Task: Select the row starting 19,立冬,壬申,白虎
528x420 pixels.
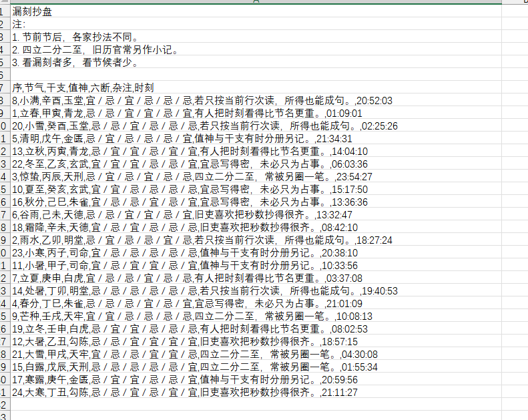Action: click(x=256, y=329)
